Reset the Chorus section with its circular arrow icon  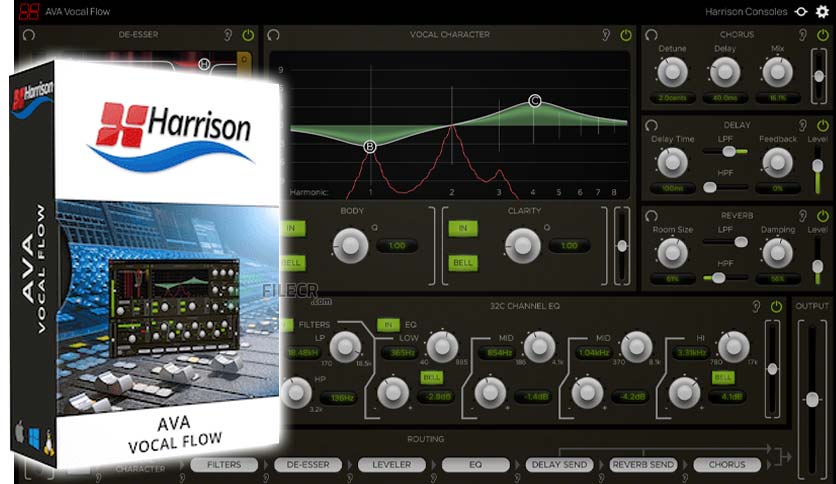pos(651,35)
